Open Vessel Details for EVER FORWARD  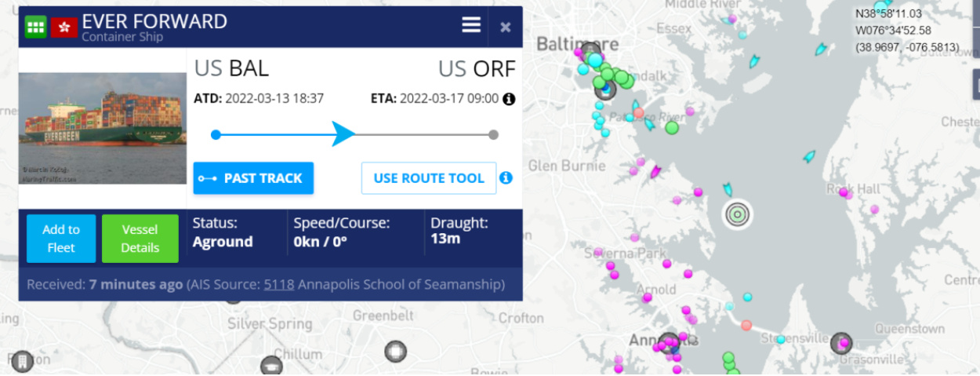pos(140,239)
